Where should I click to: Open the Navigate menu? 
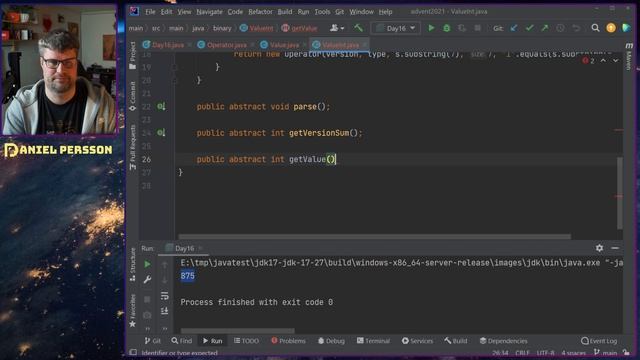point(209,12)
